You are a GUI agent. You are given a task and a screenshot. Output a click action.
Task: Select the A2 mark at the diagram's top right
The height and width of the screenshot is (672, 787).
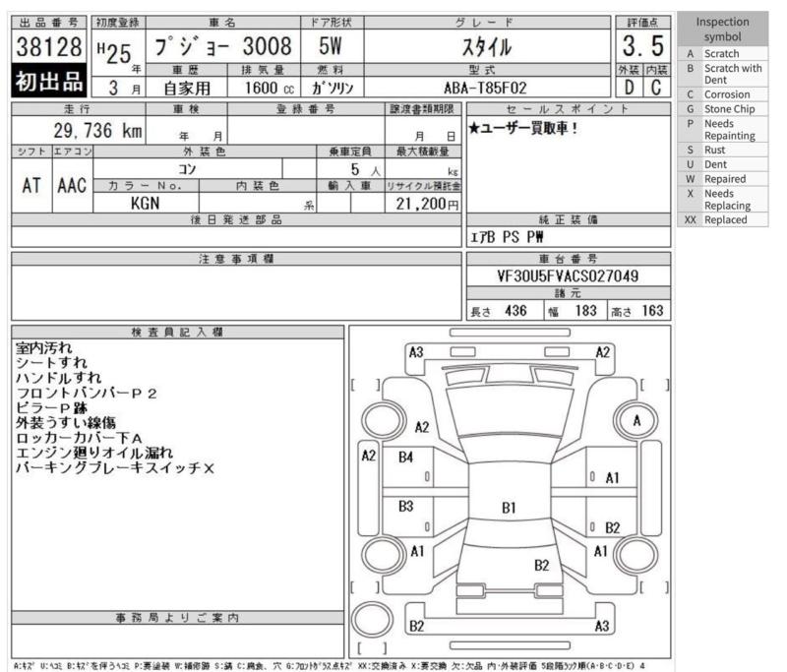pos(602,352)
